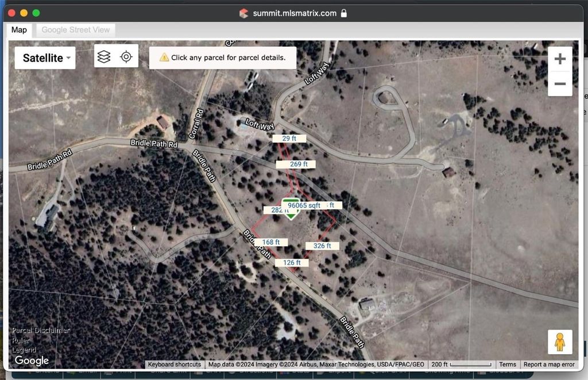Click the yellow warning triangle icon
This screenshot has height=380, width=588.
164,57
